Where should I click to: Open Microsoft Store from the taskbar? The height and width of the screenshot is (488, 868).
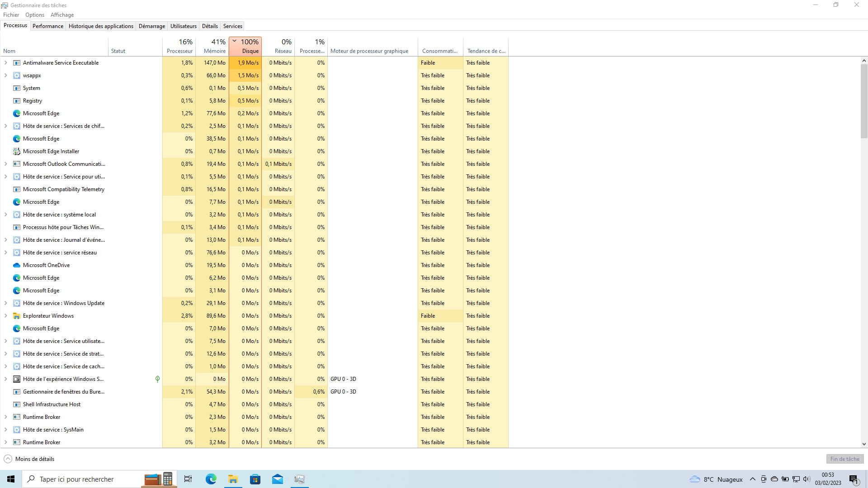click(255, 479)
